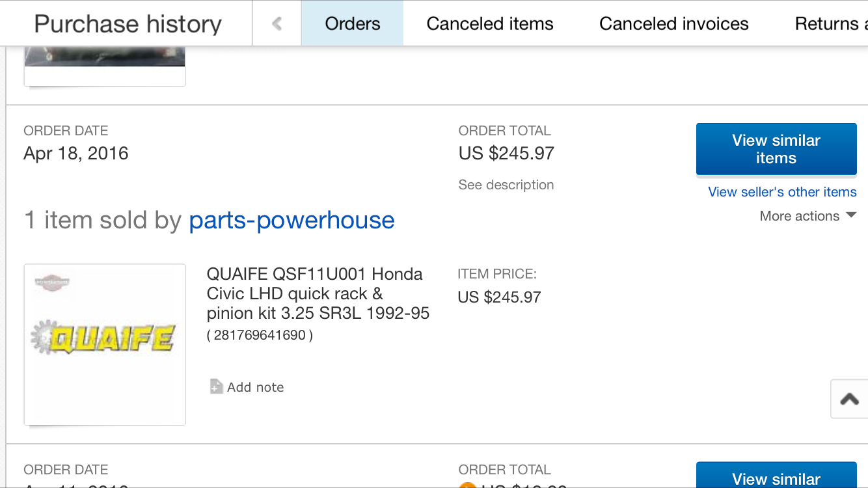Image resolution: width=868 pixels, height=488 pixels.
Task: Jump back to top with the up-arrow button
Action: 849,399
